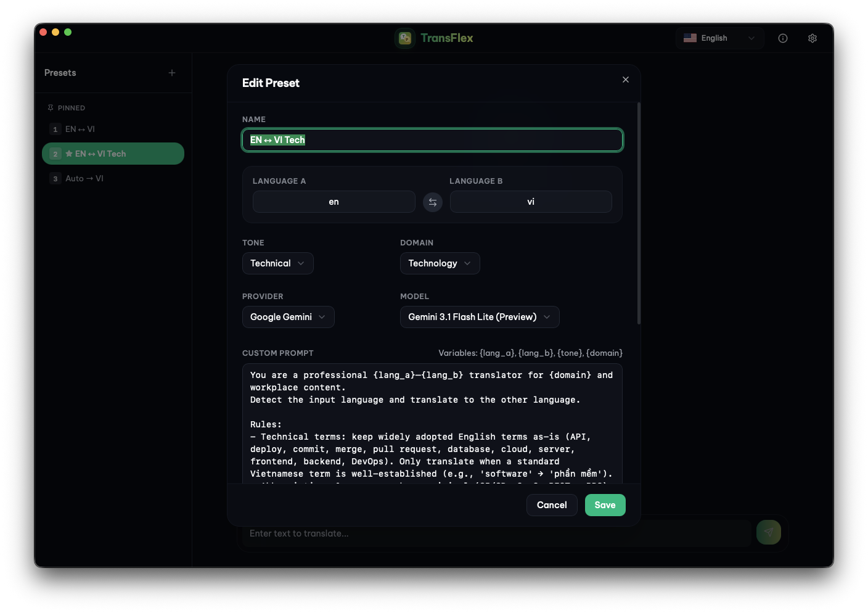Open the Tone dropdown showing Technical

point(277,263)
